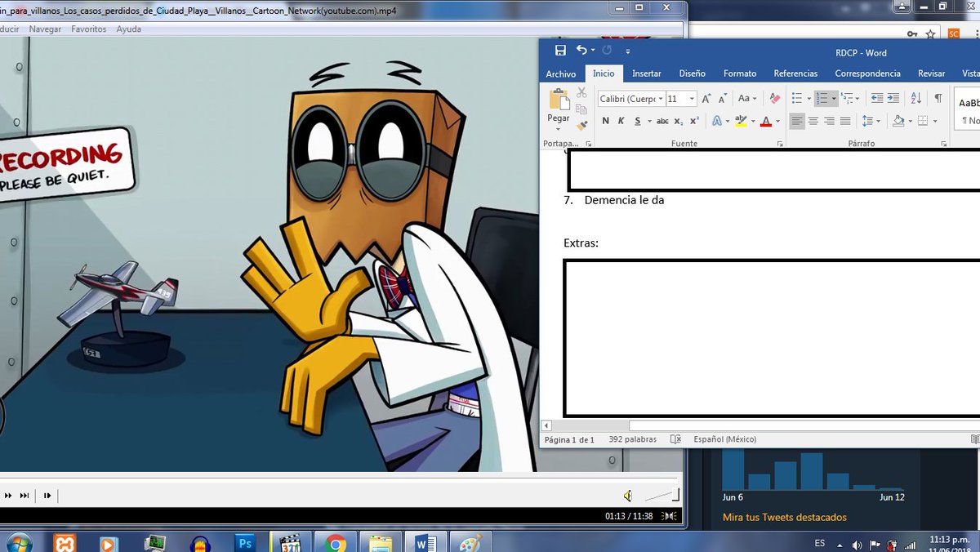The width and height of the screenshot is (980, 552).
Task: Open the Favoritos menu in video player
Action: pyautogui.click(x=88, y=29)
